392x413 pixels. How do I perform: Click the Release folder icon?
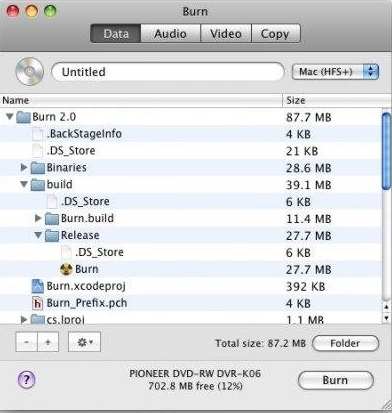52,236
